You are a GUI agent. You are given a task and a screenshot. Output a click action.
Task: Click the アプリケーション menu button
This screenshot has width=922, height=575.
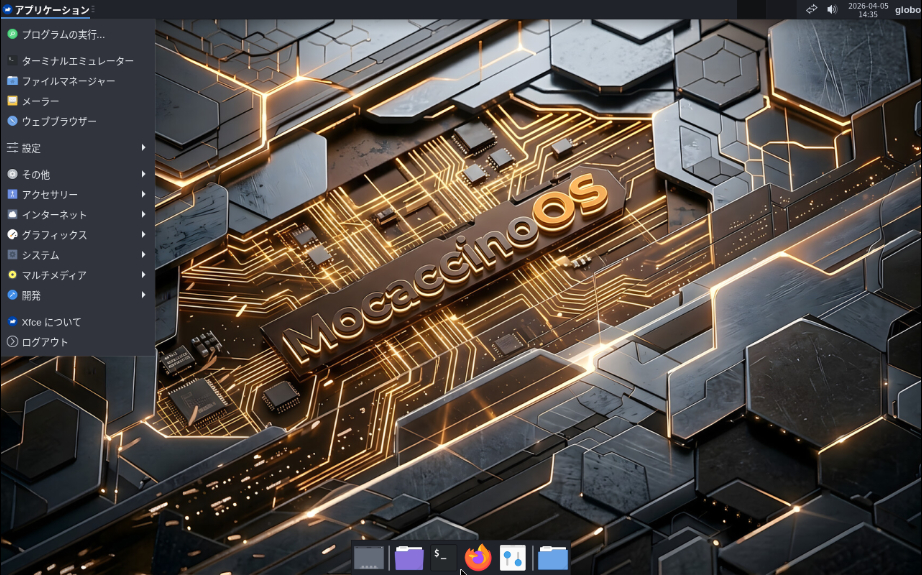(46, 10)
